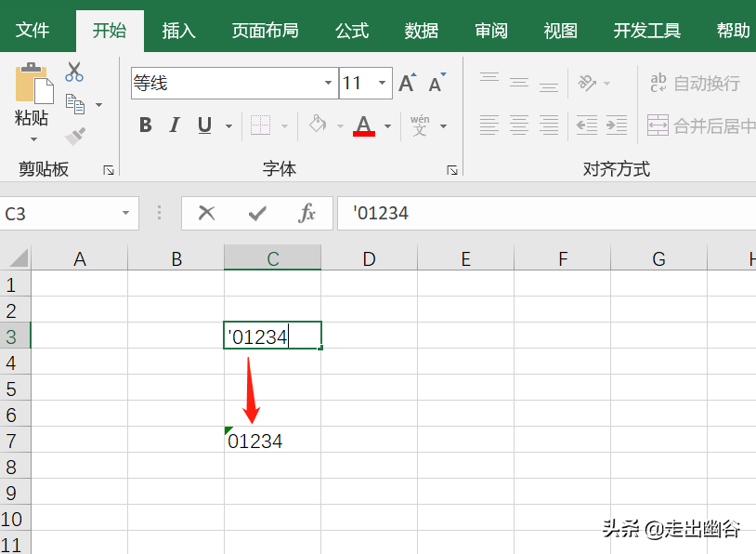Image resolution: width=756 pixels, height=554 pixels.
Task: Open the clipboard group dialog launcher
Action: click(x=109, y=170)
